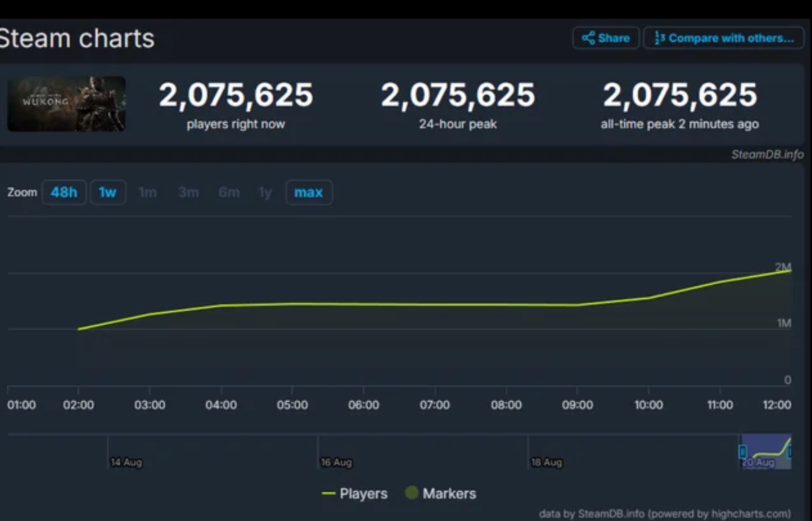Click the all-time peak count
The image size is (812, 521).
coord(680,95)
